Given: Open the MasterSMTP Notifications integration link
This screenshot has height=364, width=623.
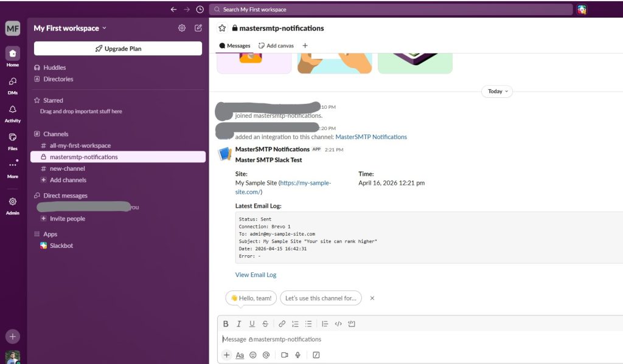Looking at the screenshot, I should pos(371,137).
